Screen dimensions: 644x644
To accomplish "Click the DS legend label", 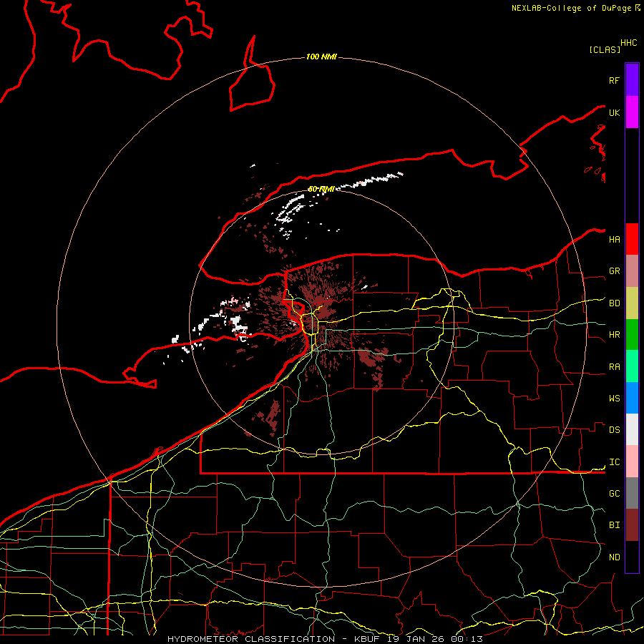I will (615, 430).
